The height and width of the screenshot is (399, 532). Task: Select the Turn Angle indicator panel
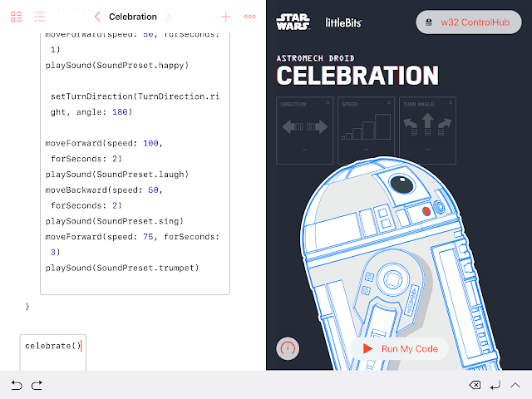point(427,131)
